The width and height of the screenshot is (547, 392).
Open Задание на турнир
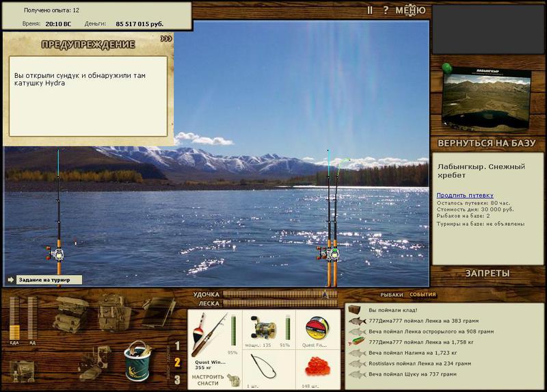(x=49, y=280)
